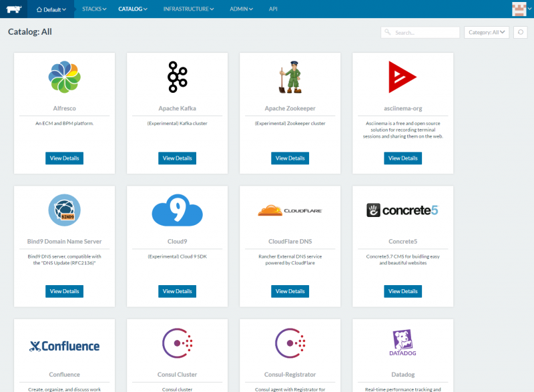The width and height of the screenshot is (534, 392).
Task: Click '(Experimental) Kafka cluster' description
Action: (x=177, y=124)
